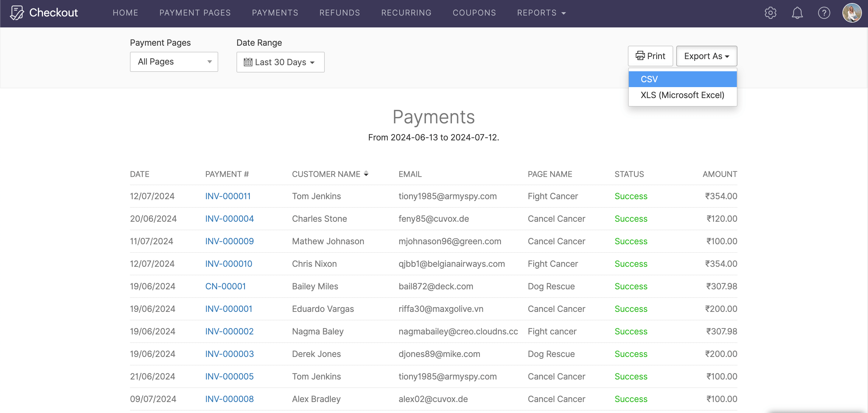Viewport: 868px width, 413px height.
Task: Open the Coupons section
Action: point(474,13)
